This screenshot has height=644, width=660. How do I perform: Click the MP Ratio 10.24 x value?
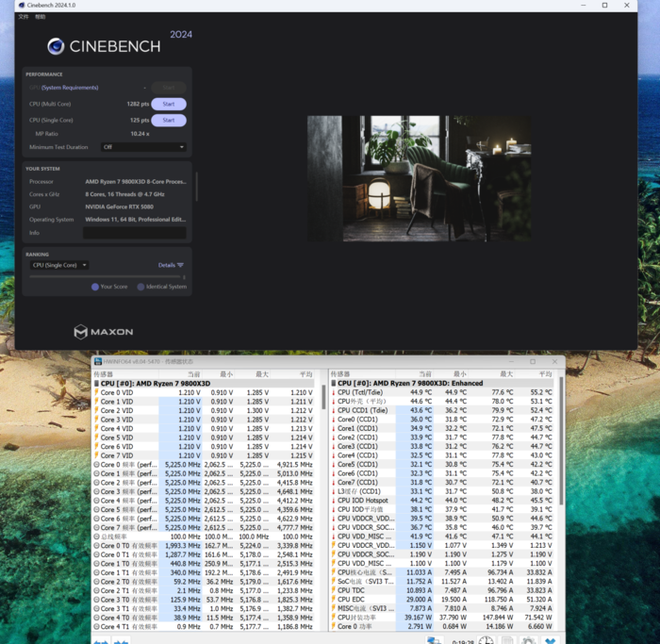click(140, 134)
